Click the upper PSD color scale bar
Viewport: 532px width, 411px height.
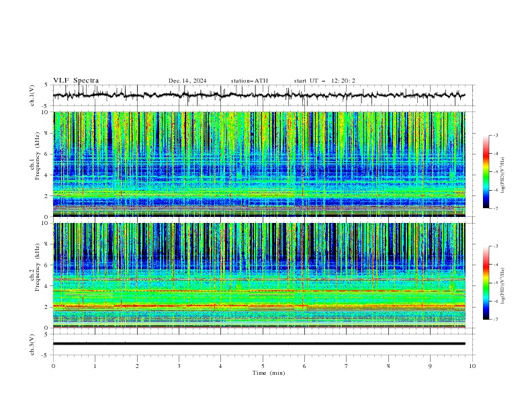486,172
